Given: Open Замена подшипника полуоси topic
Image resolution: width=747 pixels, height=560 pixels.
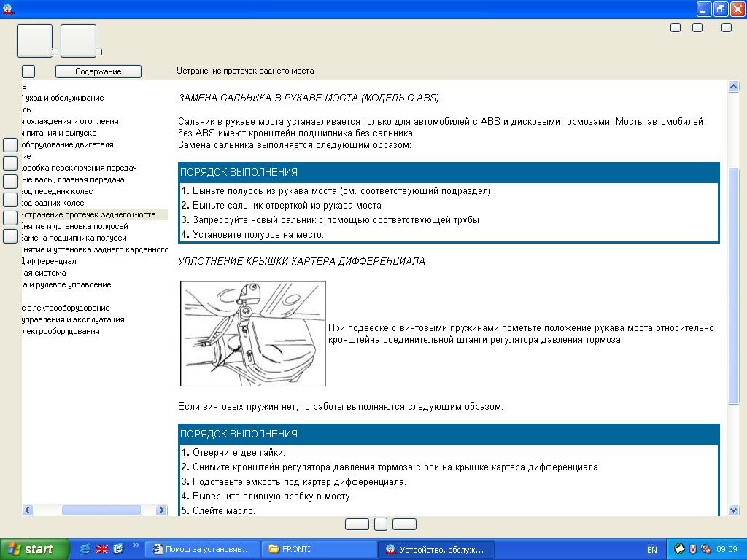Looking at the screenshot, I should [73, 238].
